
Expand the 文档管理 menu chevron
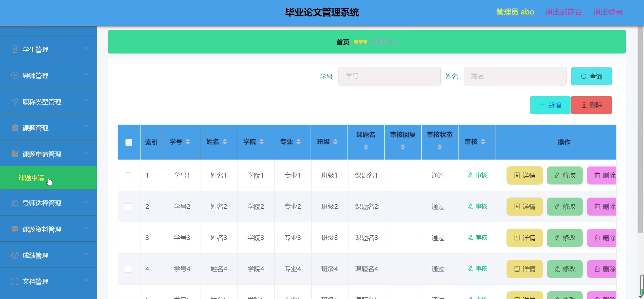[x=86, y=280]
